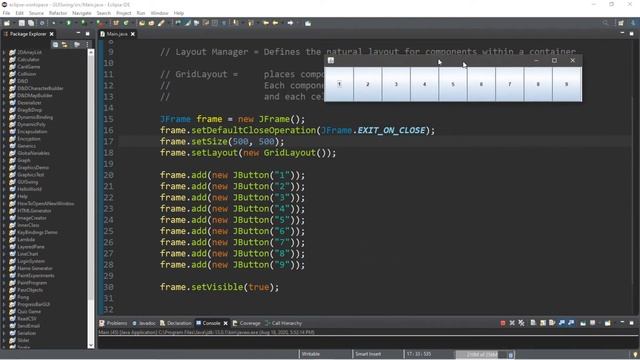The height and width of the screenshot is (360, 640).
Task: Expand the CardGame project
Action: pos(4,67)
